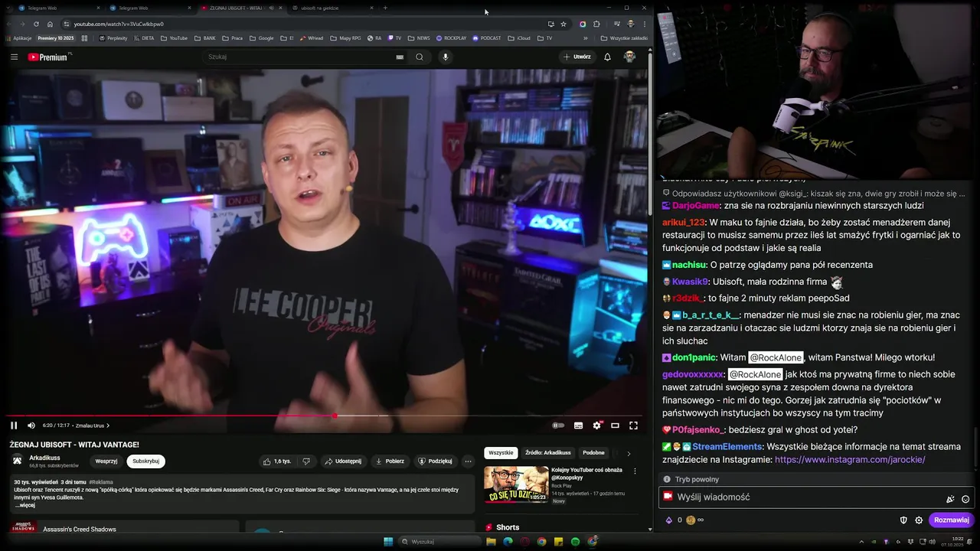
Task: Select the 'Wszystkie' filter chip
Action: coord(501,453)
